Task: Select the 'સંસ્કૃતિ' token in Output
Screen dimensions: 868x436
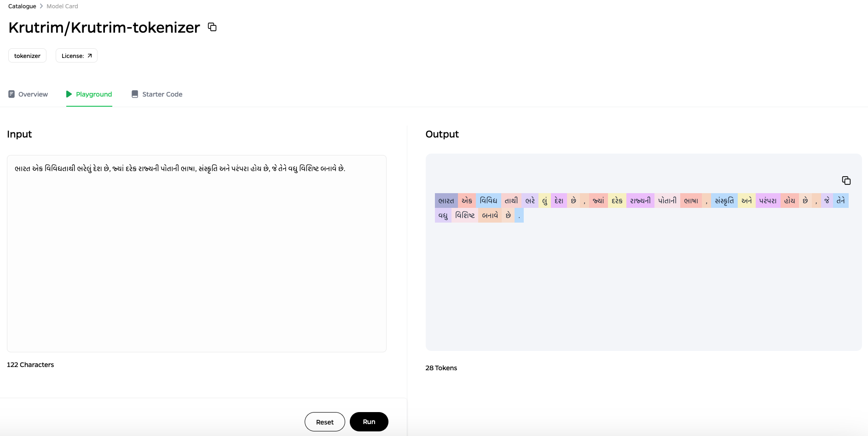Action: (724, 201)
